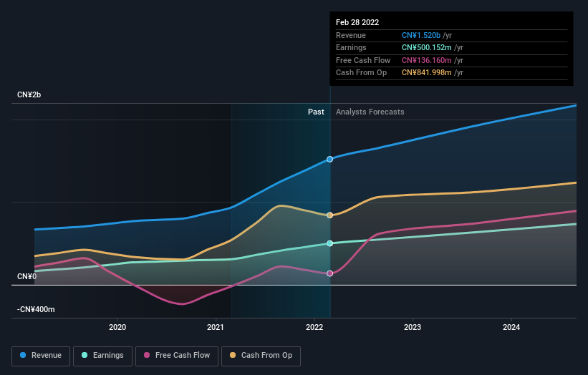Click the CN¥1.520b revenue value
Viewport: 588px width, 375px height.
421,35
